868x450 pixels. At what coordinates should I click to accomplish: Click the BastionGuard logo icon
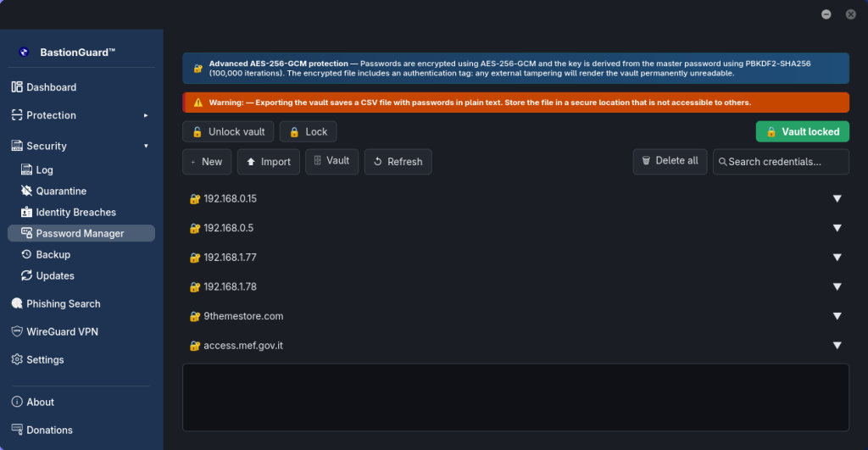tap(24, 52)
